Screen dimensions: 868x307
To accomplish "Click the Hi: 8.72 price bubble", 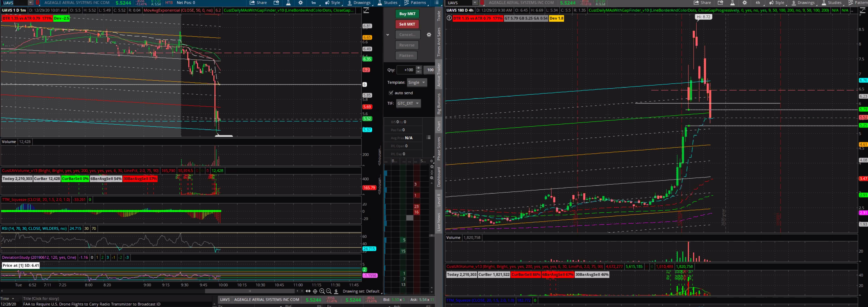I will 703,17.
